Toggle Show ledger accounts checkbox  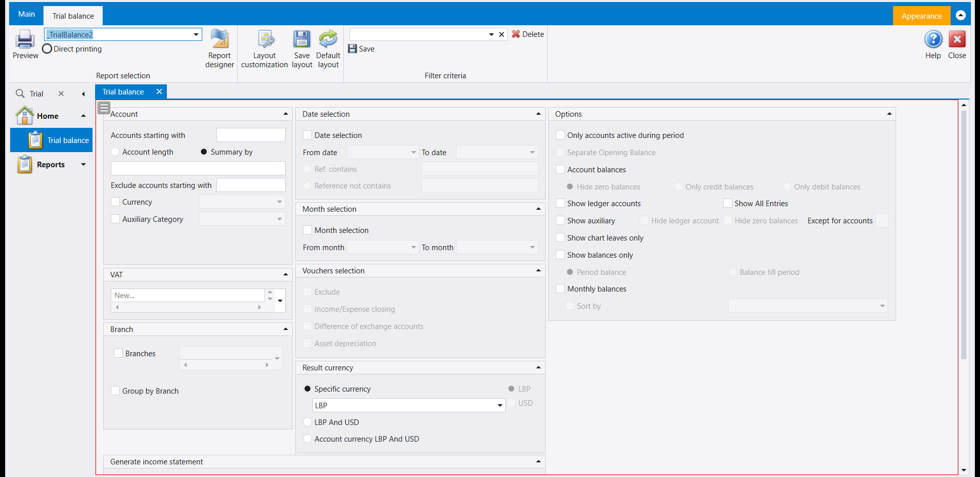tap(560, 203)
